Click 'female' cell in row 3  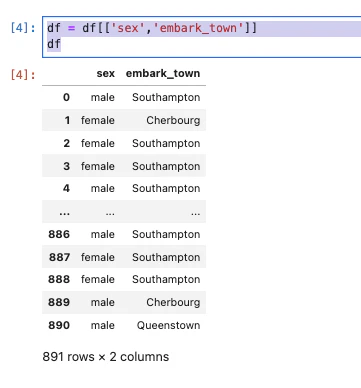pos(98,166)
